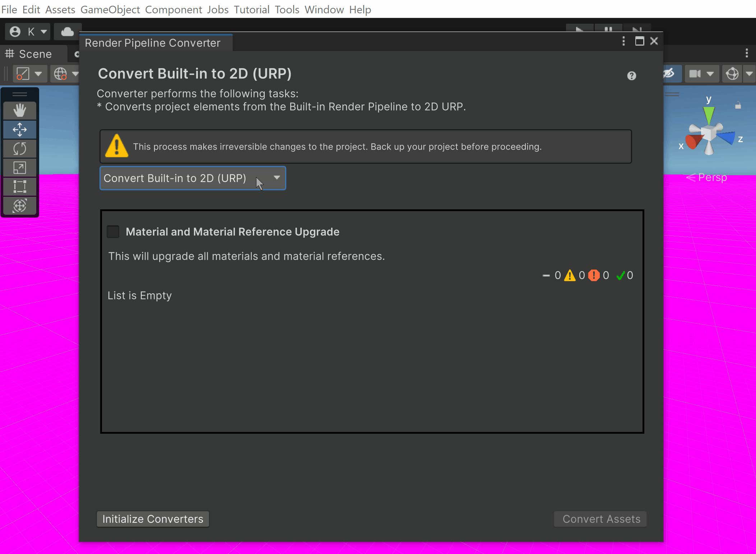This screenshot has height=554, width=756.
Task: Open the Edit menu
Action: coord(31,9)
